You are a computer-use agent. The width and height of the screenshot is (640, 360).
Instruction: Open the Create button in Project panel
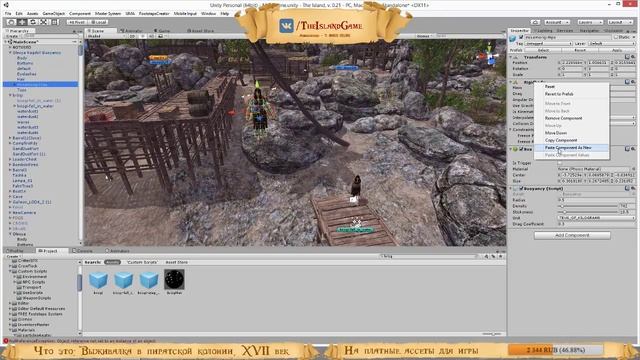point(13,257)
